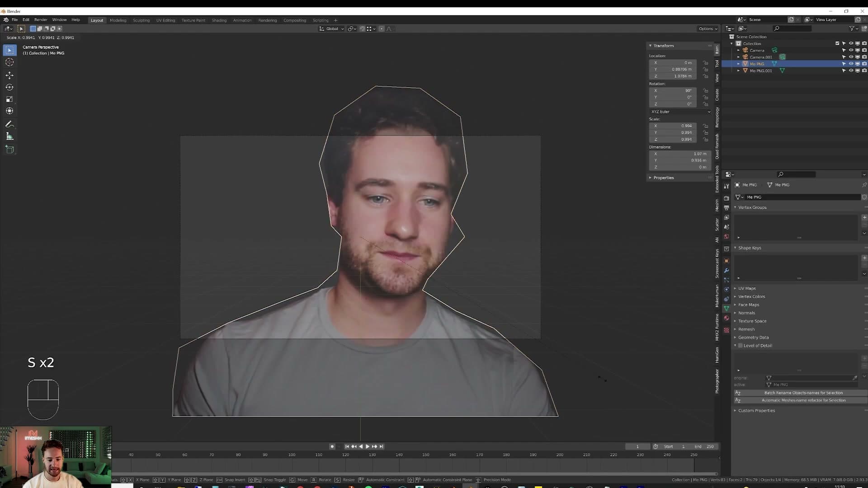Open the viewport Options dropdown
The height and width of the screenshot is (488, 868).
pyautogui.click(x=708, y=29)
